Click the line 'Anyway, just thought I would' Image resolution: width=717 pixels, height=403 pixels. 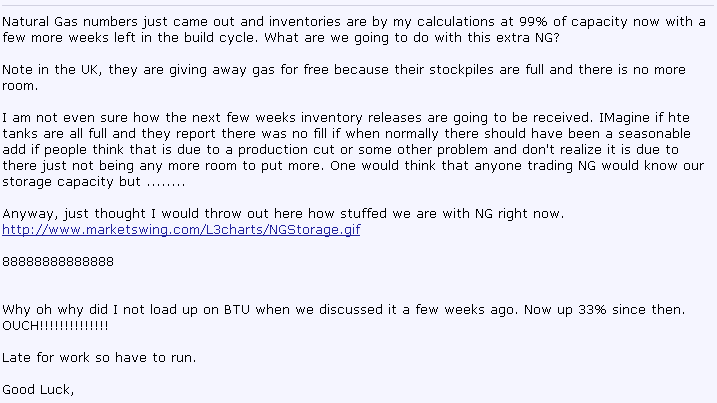tap(283, 214)
